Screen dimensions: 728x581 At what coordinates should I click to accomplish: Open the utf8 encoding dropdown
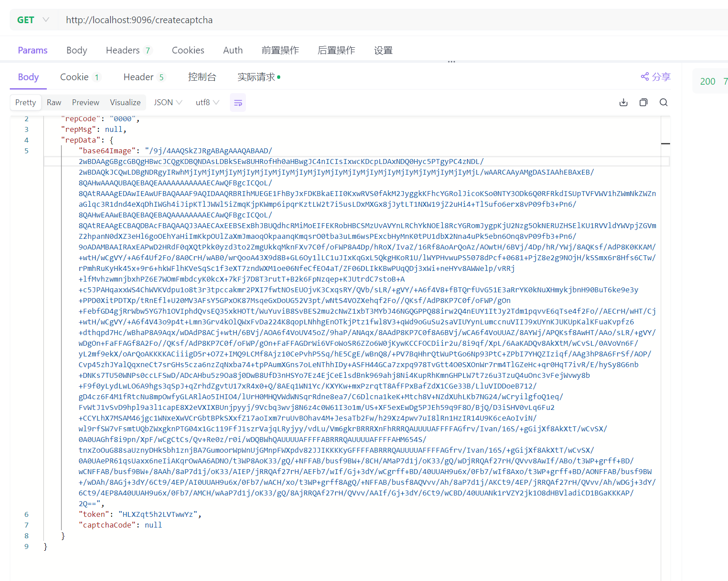(208, 102)
